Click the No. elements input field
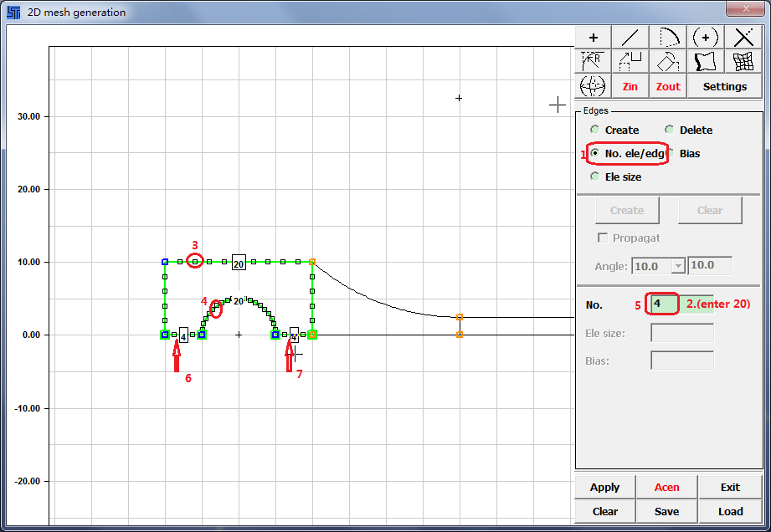This screenshot has width=771, height=532. pyautogui.click(x=662, y=304)
